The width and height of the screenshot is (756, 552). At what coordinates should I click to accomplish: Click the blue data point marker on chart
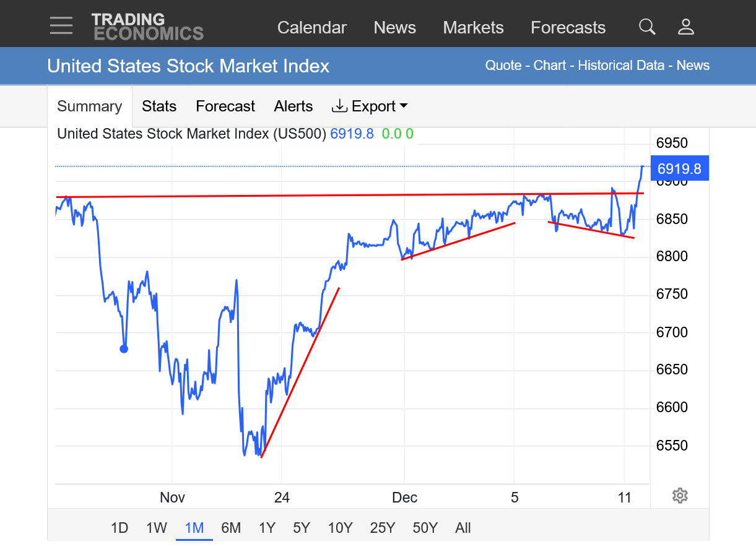124,349
